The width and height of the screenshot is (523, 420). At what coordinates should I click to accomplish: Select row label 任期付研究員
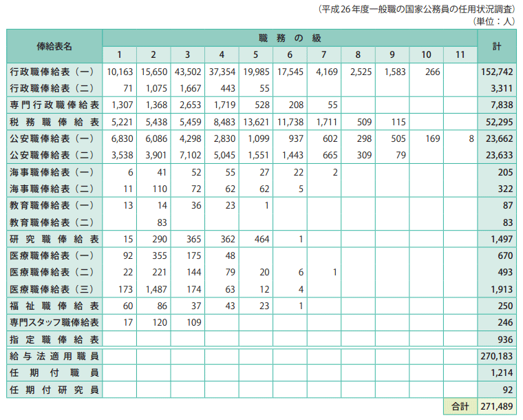click(54, 390)
